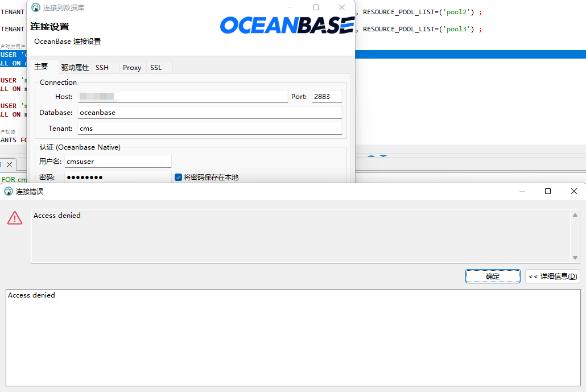The image size is (586, 392).
Task: Switch to the 驱动属性 tab
Action: 75,67
